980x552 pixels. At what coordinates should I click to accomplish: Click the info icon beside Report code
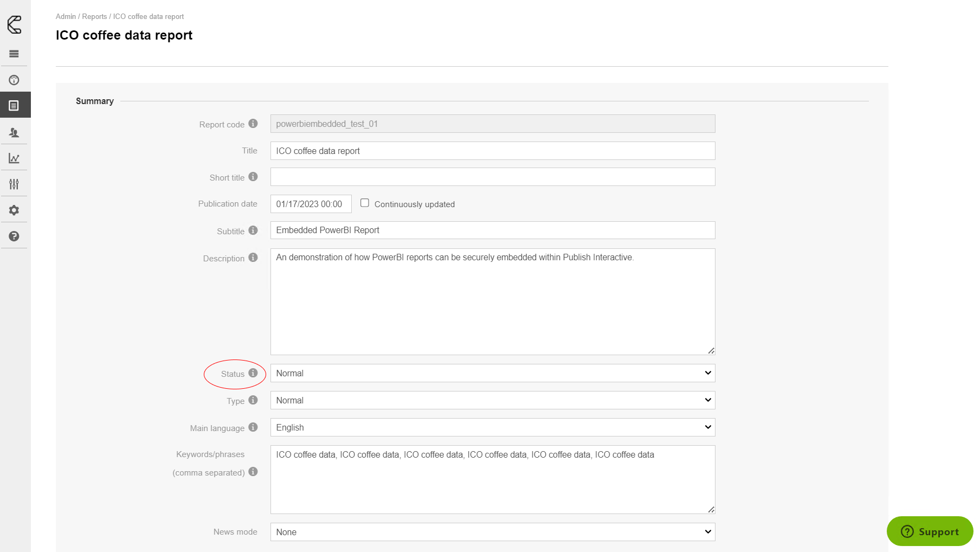click(x=253, y=124)
